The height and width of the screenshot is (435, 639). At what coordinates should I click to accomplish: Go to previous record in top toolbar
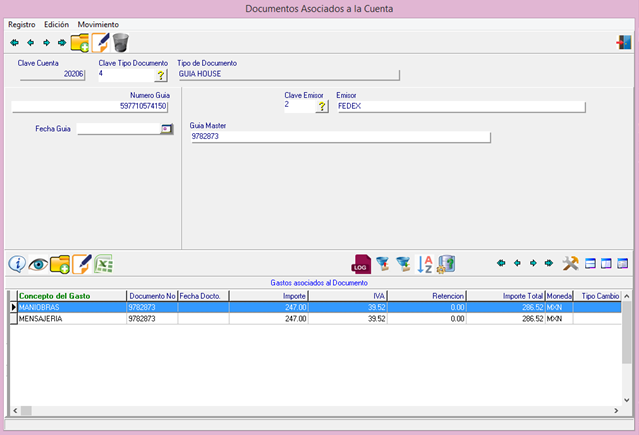[x=30, y=42]
